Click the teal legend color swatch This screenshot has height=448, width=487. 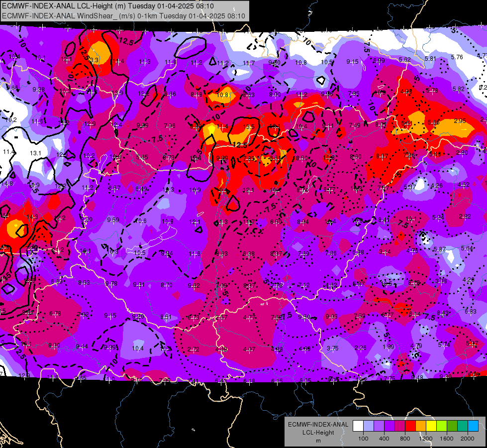[463, 426]
